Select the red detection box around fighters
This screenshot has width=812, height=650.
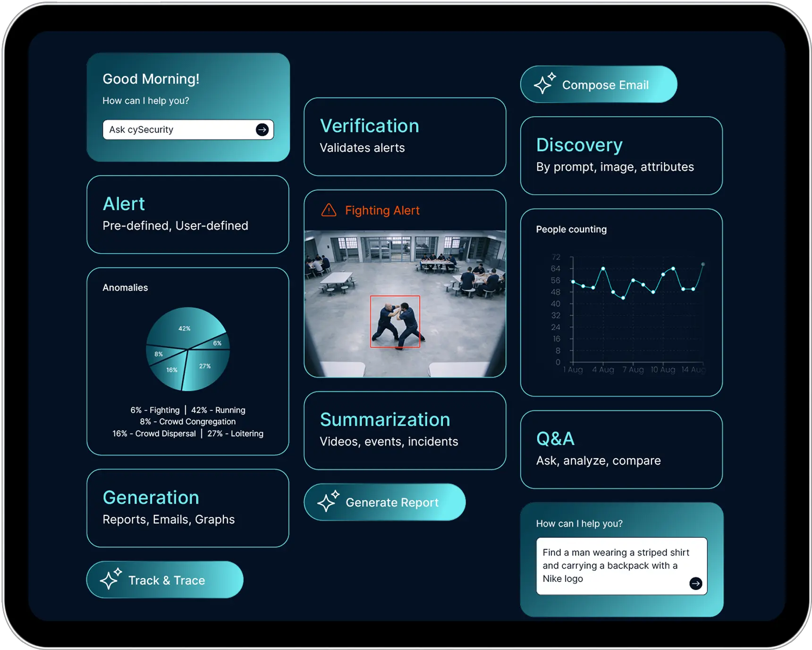point(395,322)
